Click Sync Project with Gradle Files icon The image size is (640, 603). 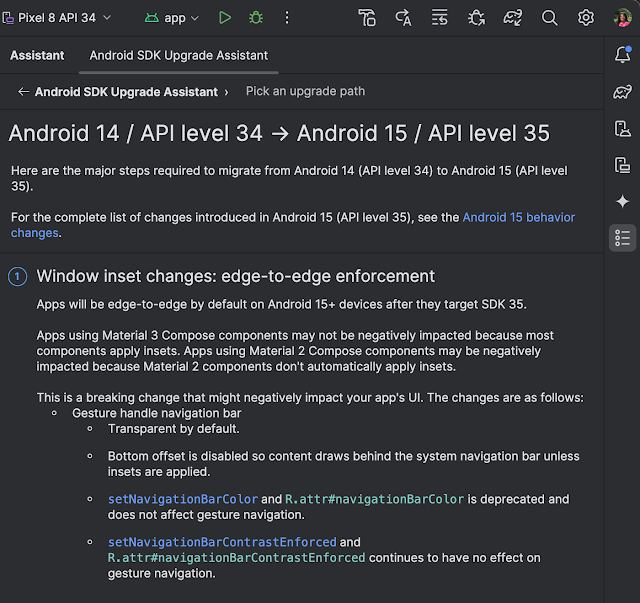513,18
